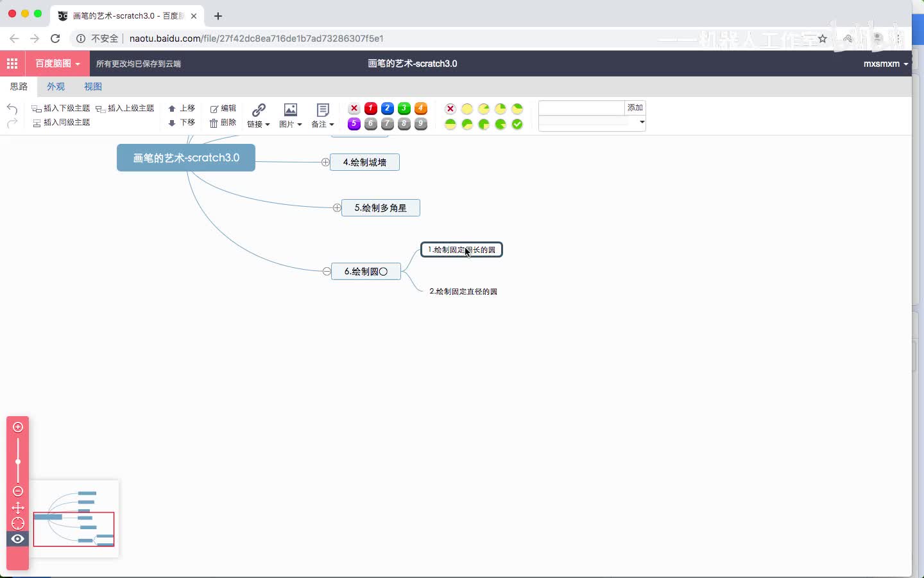
Task: Select the root node 画笔的艺术-scratch3.0
Action: pos(186,158)
